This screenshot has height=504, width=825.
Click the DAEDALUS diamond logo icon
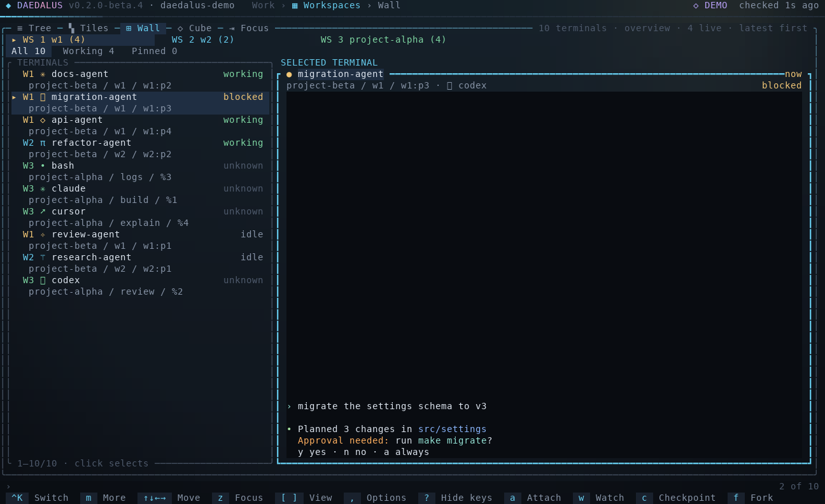pos(8,5)
